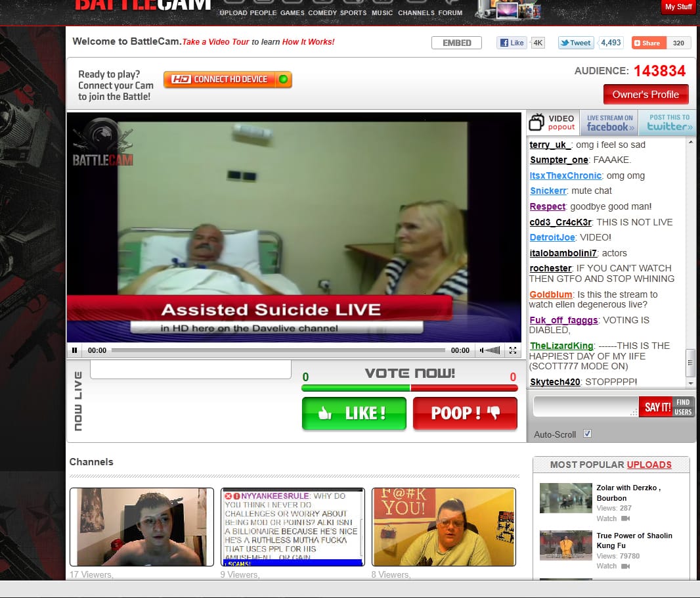Screen dimensions: 700x598
Task: Open ItsxThexChronic profile from chat
Action: (565, 175)
